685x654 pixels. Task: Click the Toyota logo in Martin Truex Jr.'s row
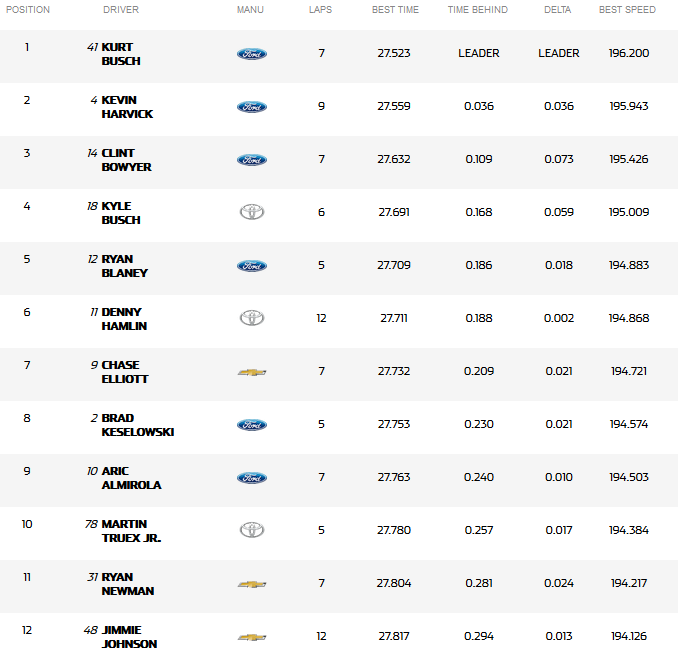point(251,531)
